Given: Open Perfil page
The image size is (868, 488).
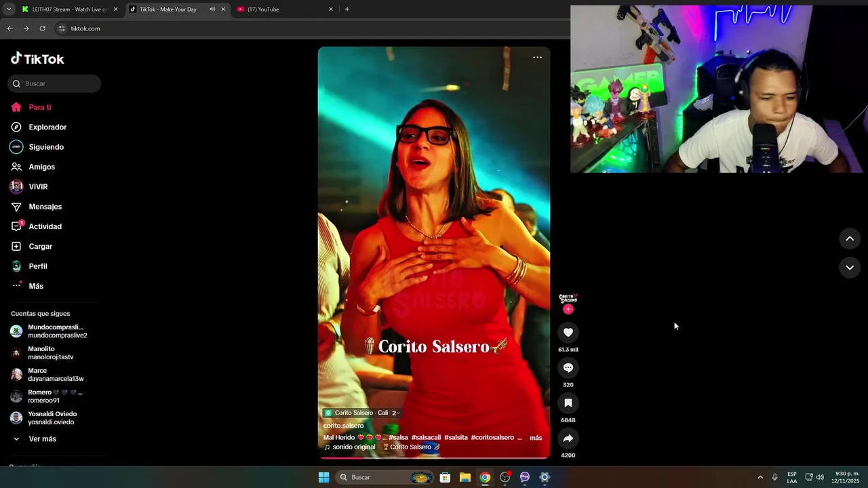Looking at the screenshot, I should 37,266.
